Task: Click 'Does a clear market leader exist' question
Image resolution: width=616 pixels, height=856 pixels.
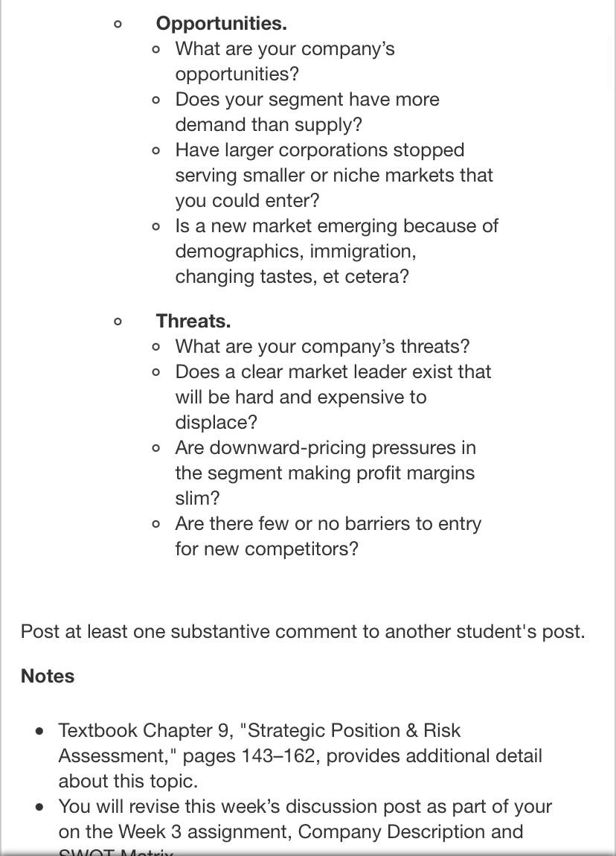Action: pyautogui.click(x=333, y=397)
